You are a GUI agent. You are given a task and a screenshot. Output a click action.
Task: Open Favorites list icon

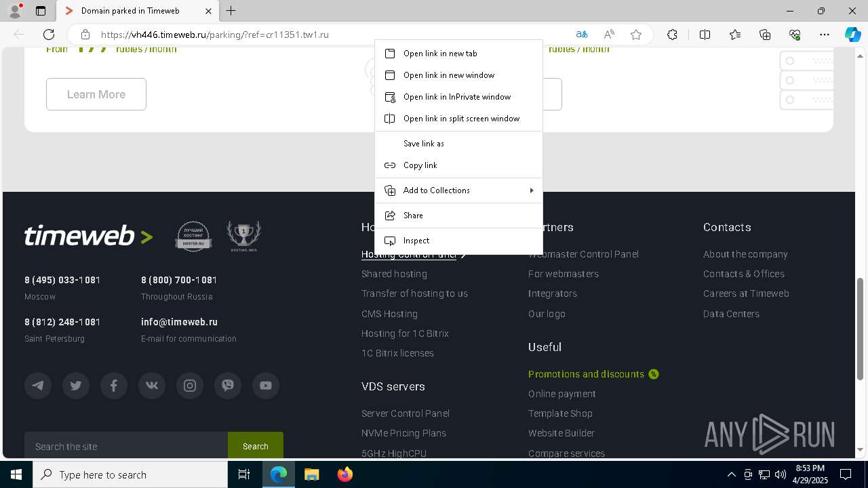(x=735, y=35)
